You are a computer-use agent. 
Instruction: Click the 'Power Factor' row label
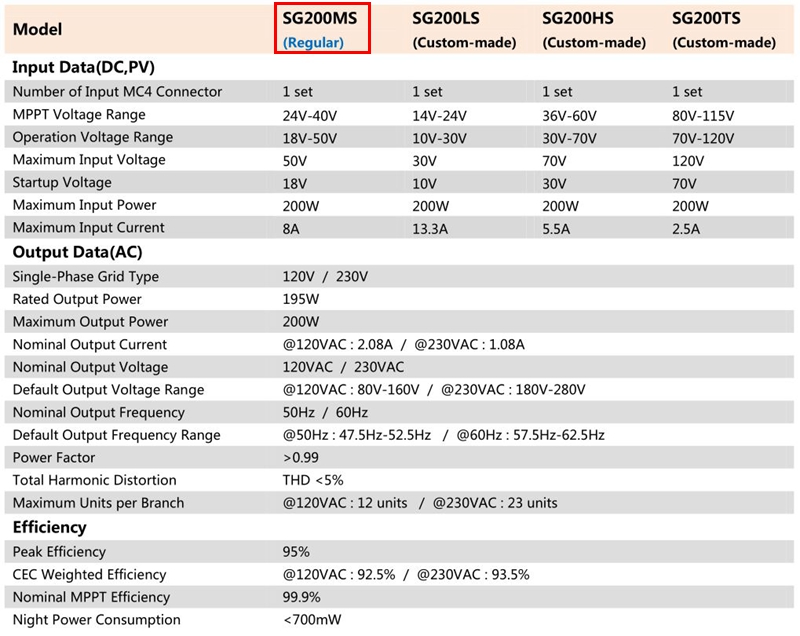(x=54, y=457)
